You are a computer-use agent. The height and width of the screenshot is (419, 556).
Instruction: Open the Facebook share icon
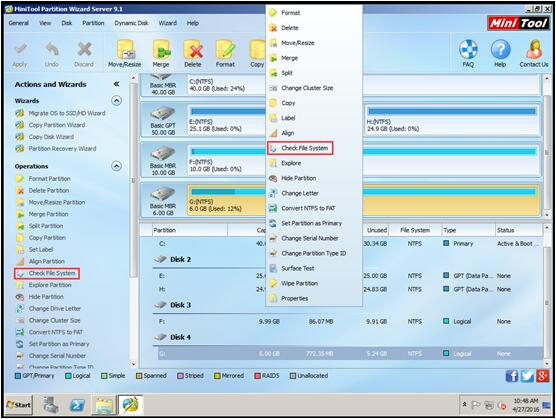click(x=512, y=376)
